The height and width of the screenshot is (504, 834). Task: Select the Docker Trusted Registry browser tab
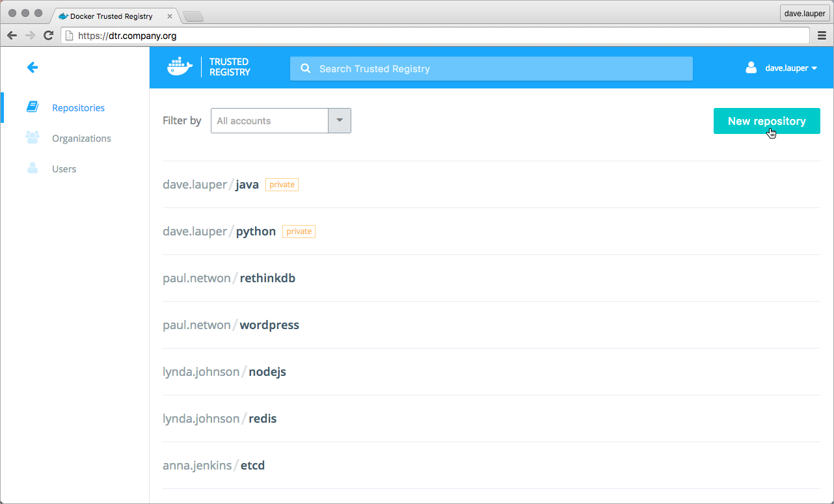pyautogui.click(x=111, y=16)
